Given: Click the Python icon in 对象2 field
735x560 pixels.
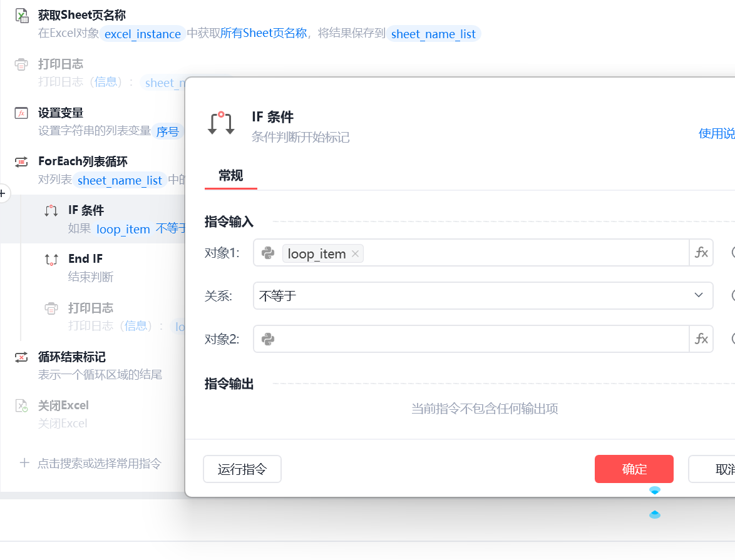Looking at the screenshot, I should point(268,339).
